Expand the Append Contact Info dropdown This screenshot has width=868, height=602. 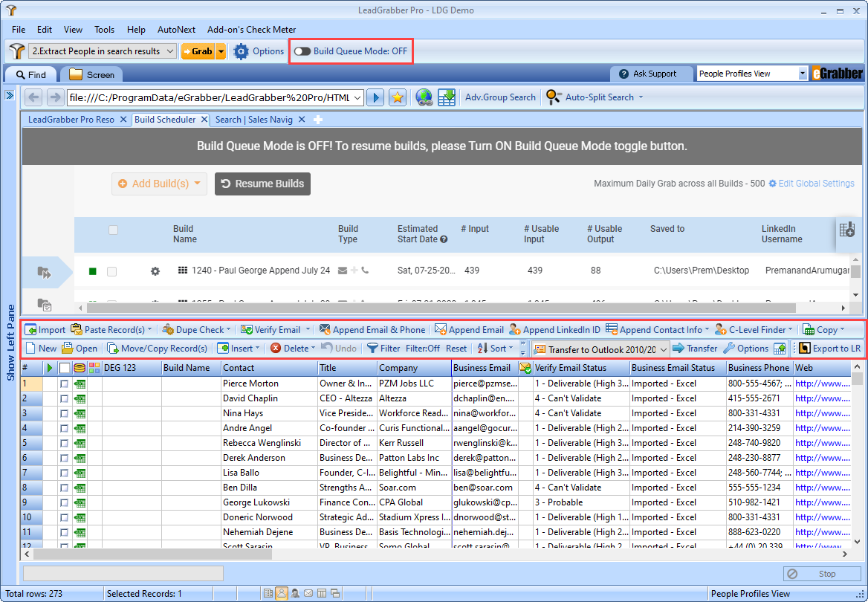707,329
